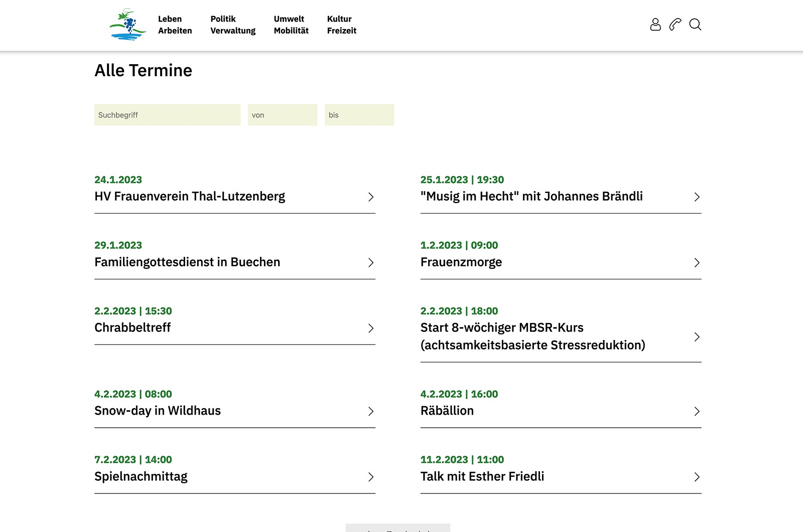Click arrow beside Musig im Hecht event
Screen dimensions: 803x532
click(697, 197)
